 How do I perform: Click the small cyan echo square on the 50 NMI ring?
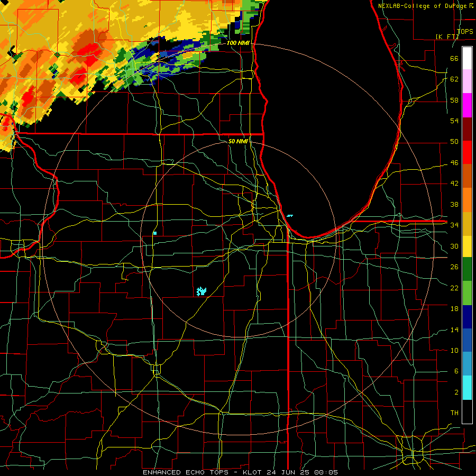pos(155,233)
